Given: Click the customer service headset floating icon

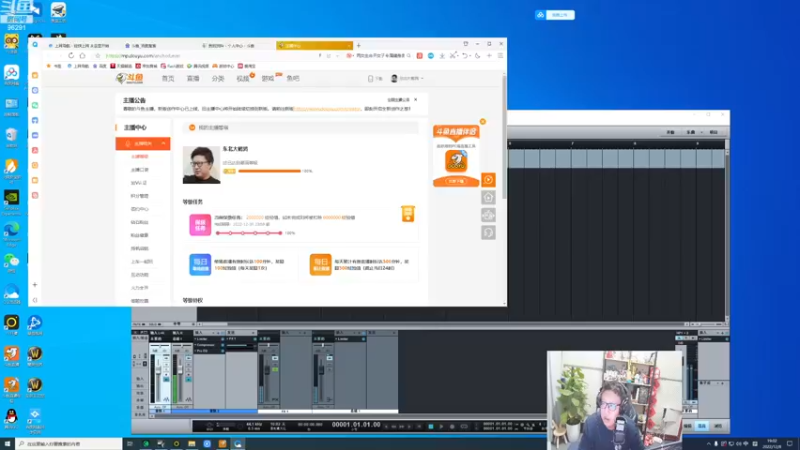Looking at the screenshot, I should [488, 233].
